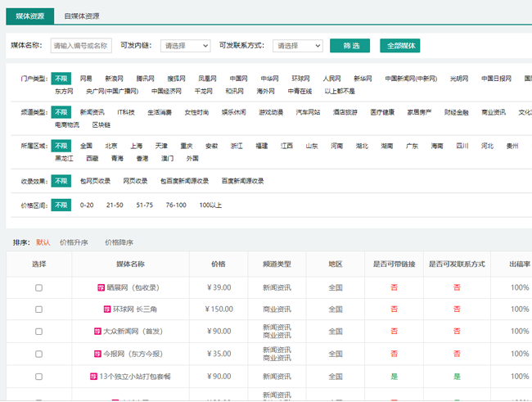The height and width of the screenshot is (402, 532).
Task: Choose the 21-50 price range filter
Action: 115,205
